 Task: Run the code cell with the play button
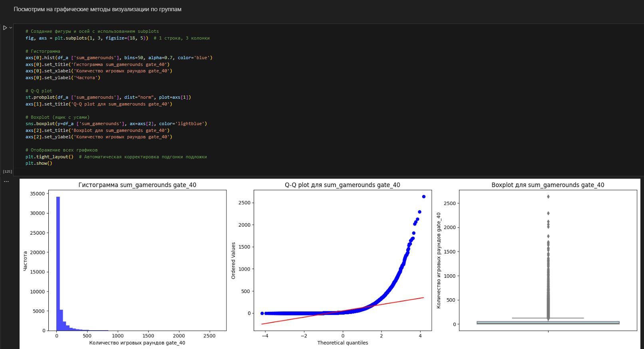5,28
